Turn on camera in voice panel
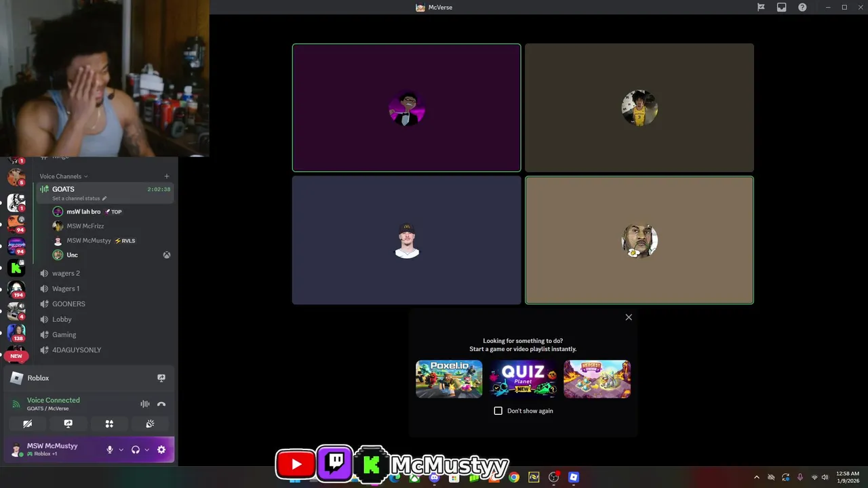The image size is (868, 488). [x=27, y=424]
